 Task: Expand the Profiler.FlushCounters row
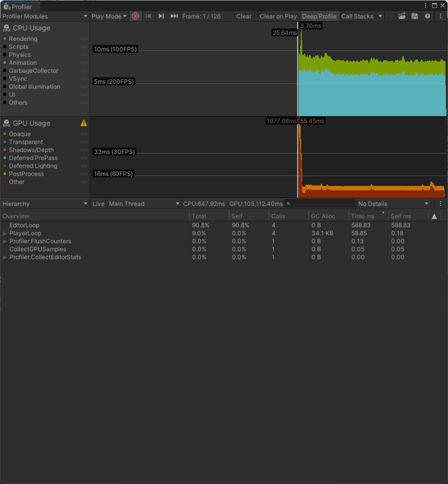[5, 241]
